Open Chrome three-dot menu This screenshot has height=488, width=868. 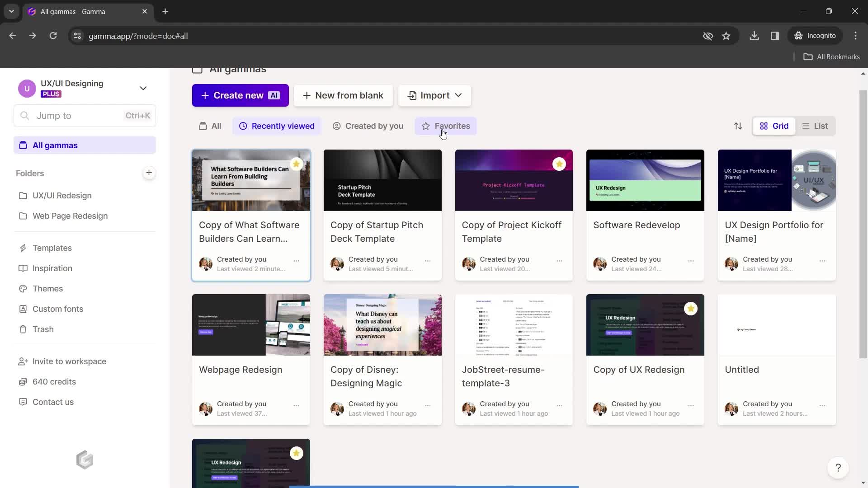[x=855, y=36]
